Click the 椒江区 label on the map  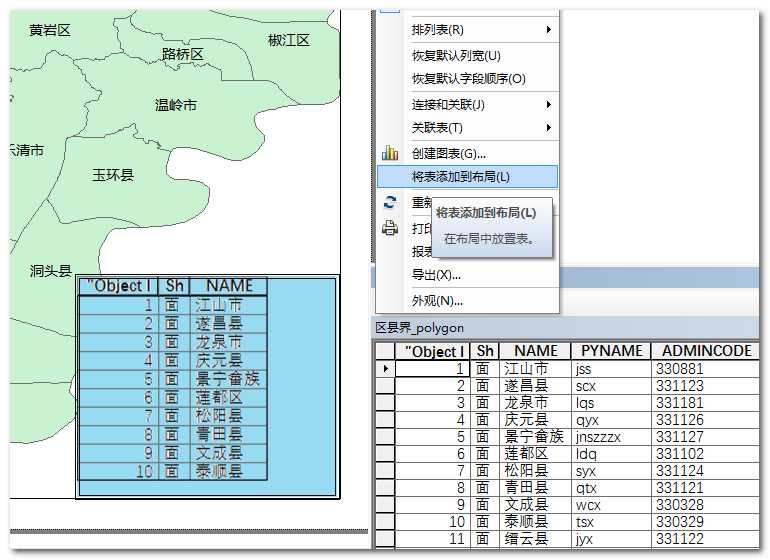289,40
